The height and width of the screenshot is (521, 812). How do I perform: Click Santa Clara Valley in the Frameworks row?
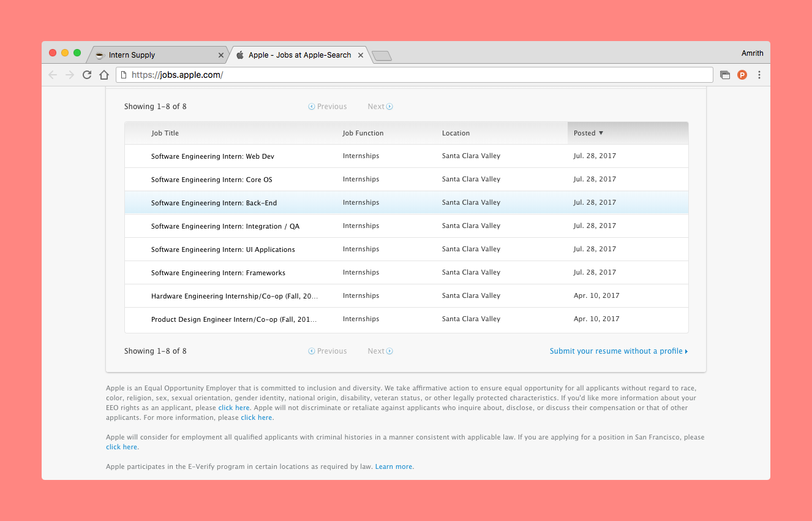[471, 272]
